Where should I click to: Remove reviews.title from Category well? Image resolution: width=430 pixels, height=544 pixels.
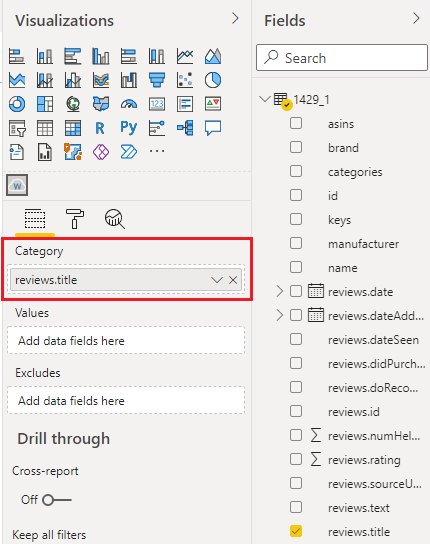(x=233, y=280)
